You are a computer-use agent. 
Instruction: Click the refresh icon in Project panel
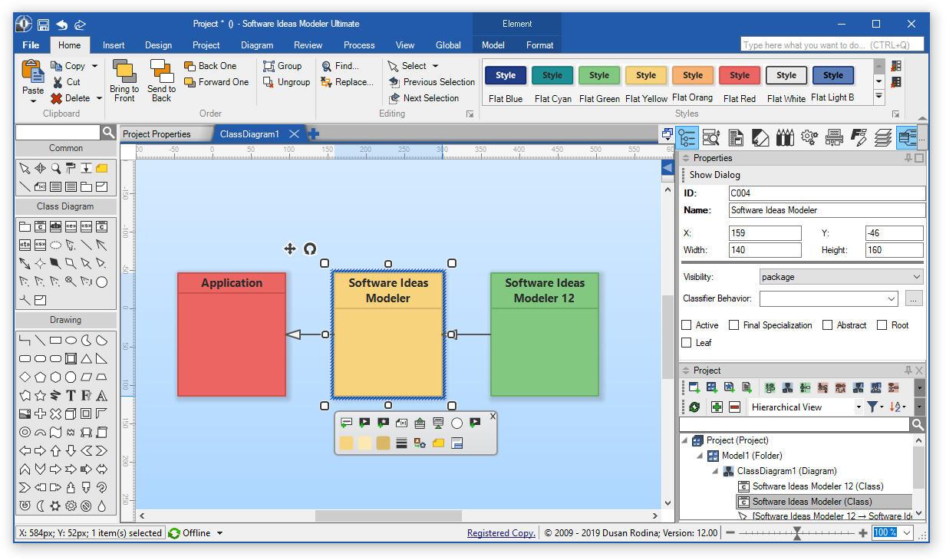694,407
